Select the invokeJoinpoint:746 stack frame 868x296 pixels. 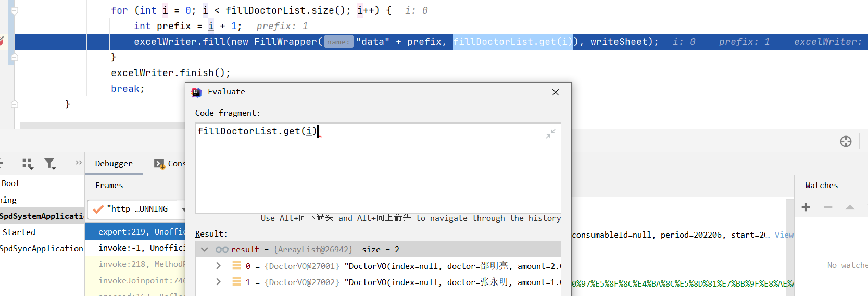point(135,281)
